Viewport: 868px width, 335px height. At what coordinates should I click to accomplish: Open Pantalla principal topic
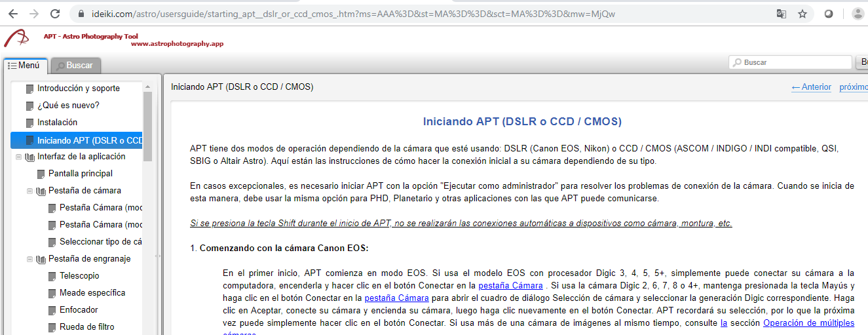click(x=81, y=174)
